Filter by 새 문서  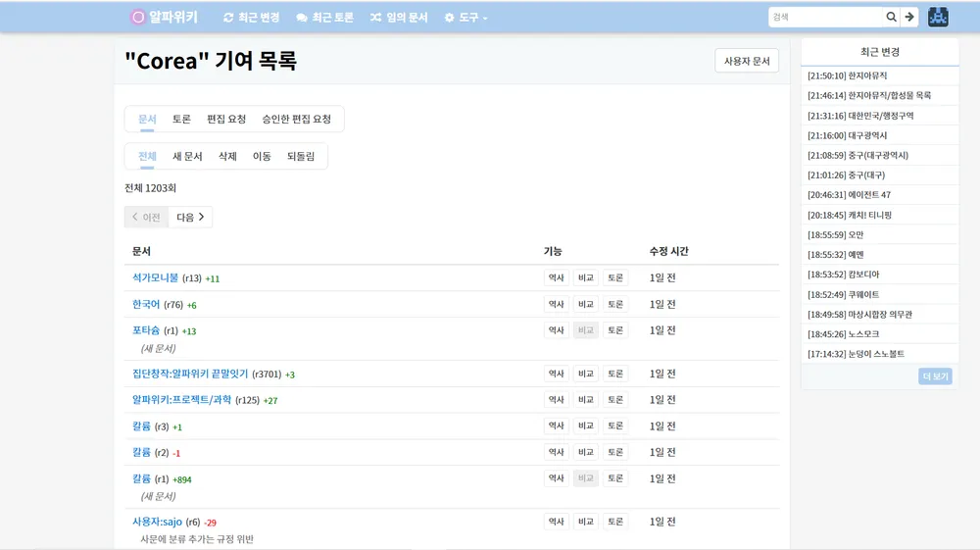187,156
